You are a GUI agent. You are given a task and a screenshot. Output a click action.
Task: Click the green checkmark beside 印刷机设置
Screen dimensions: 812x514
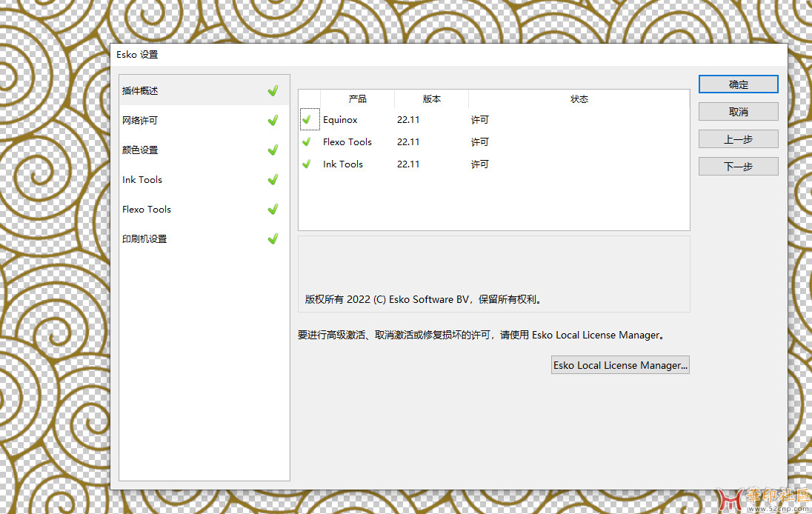[x=273, y=238]
